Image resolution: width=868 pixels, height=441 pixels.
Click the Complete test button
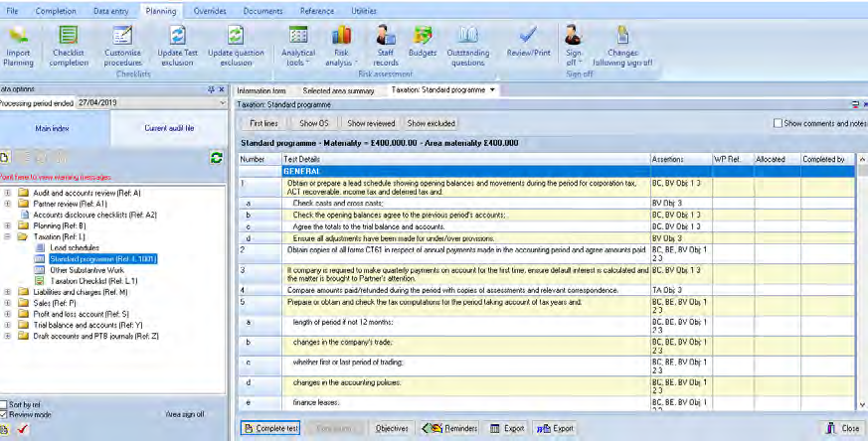tap(270, 428)
